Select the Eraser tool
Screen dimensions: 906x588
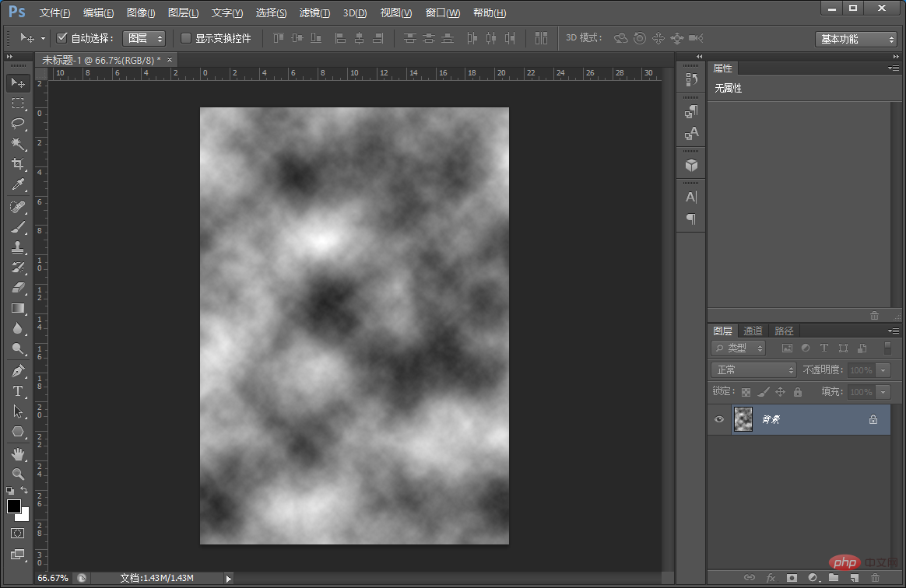pos(18,288)
